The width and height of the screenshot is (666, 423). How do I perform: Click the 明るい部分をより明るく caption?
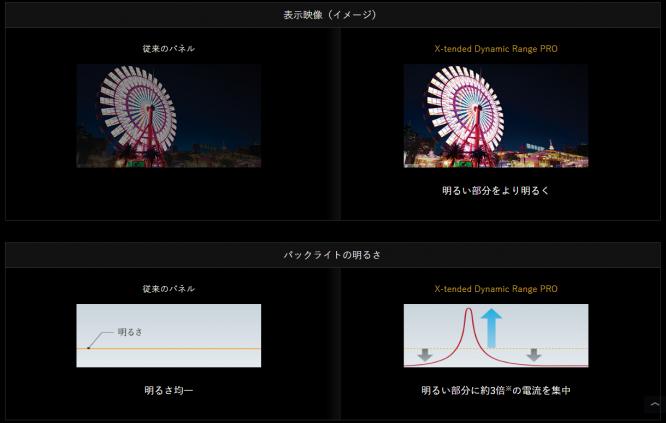(x=496, y=191)
